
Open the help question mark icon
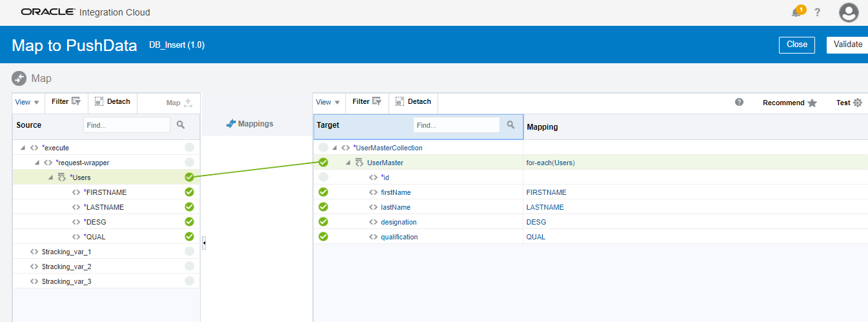818,12
